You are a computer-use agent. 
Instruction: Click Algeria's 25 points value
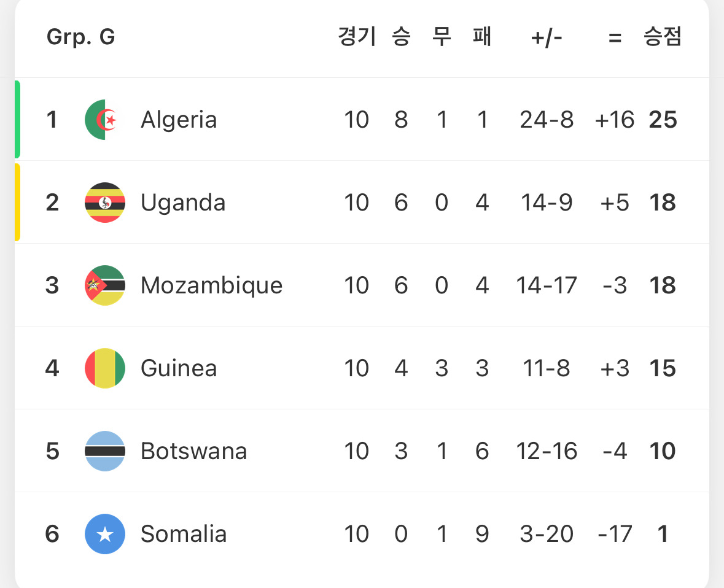(x=663, y=120)
